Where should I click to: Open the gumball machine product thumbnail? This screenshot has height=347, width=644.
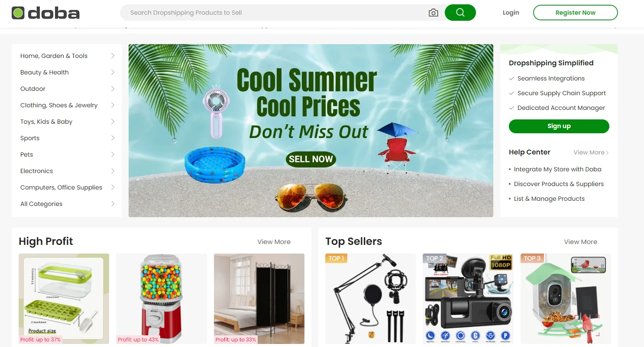coord(162,299)
